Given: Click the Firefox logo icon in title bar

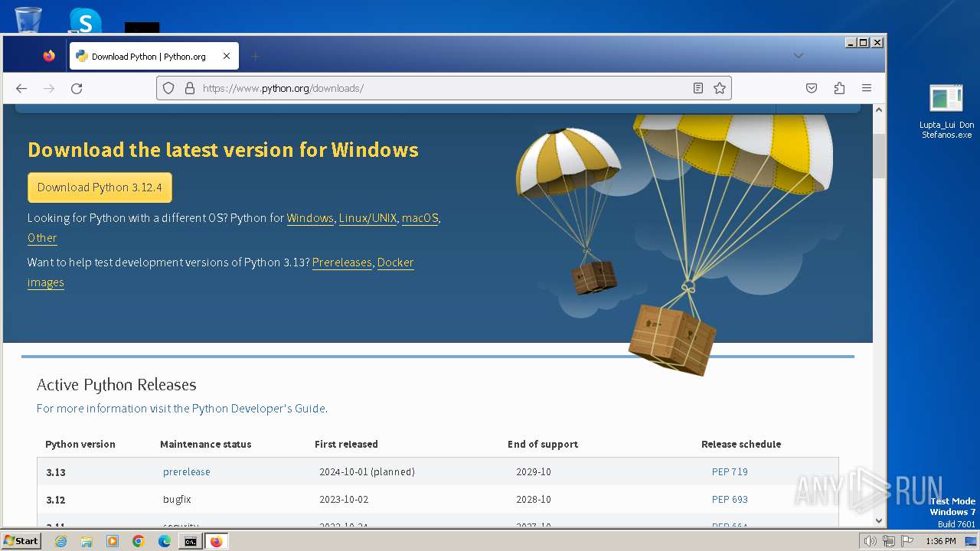Looking at the screenshot, I should (49, 56).
